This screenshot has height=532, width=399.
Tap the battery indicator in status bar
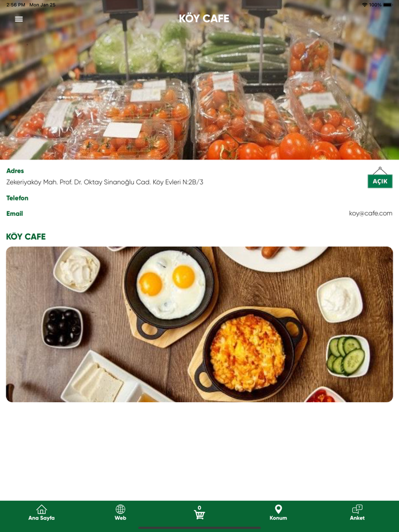coord(388,5)
